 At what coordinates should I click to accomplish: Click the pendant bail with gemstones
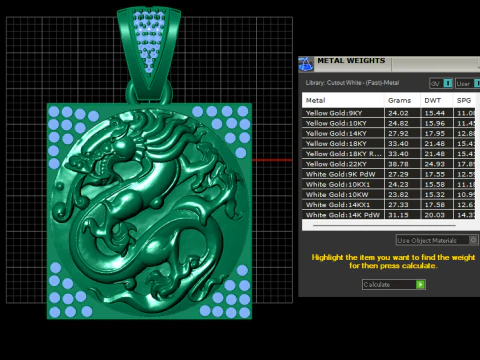point(149,52)
